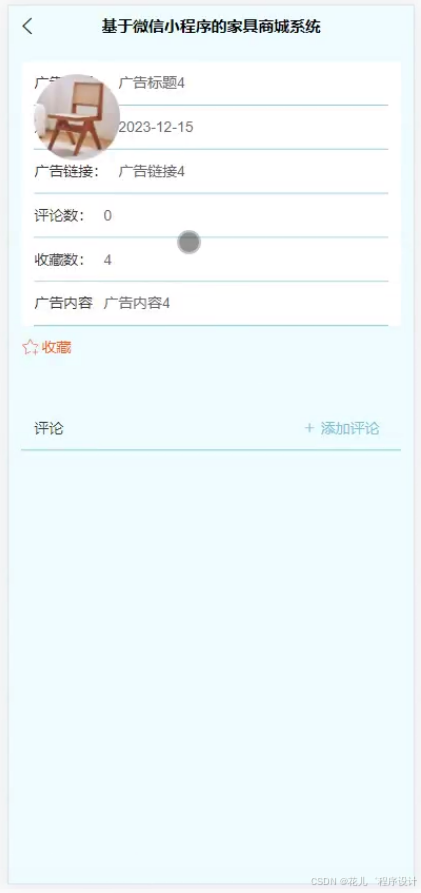Click the favorites count value 4
Screen dimensions: 421x893
[x=108, y=260]
